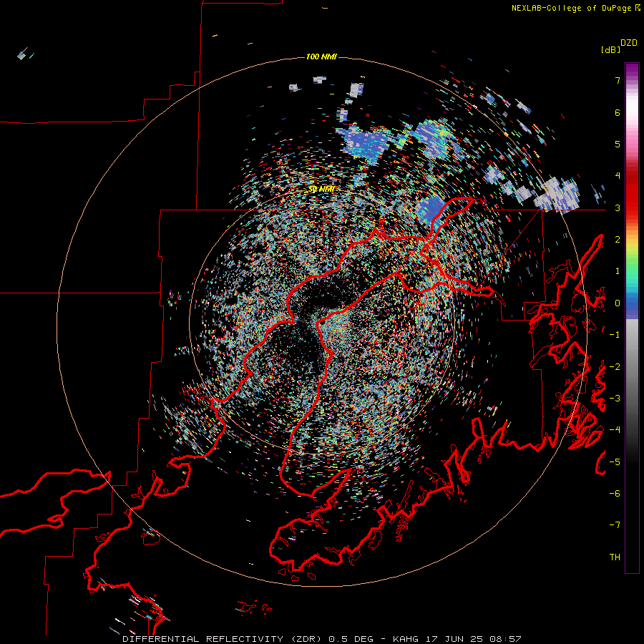Click the -3 value on the color scale
The image size is (644, 644).
(615, 399)
